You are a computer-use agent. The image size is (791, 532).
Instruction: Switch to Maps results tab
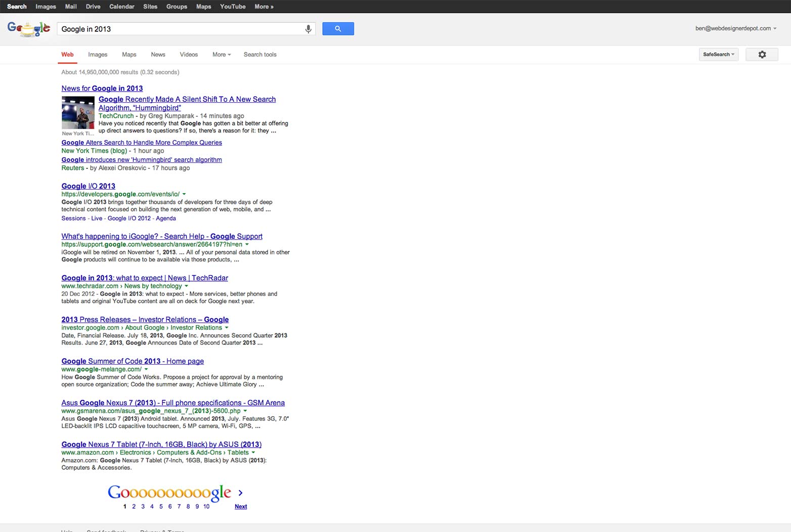coord(129,55)
